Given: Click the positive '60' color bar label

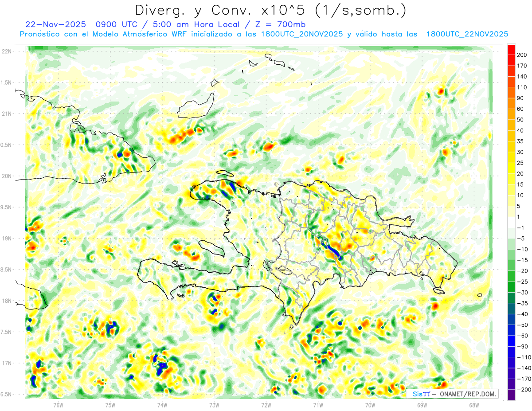Looking at the screenshot, I should [x=520, y=109].
